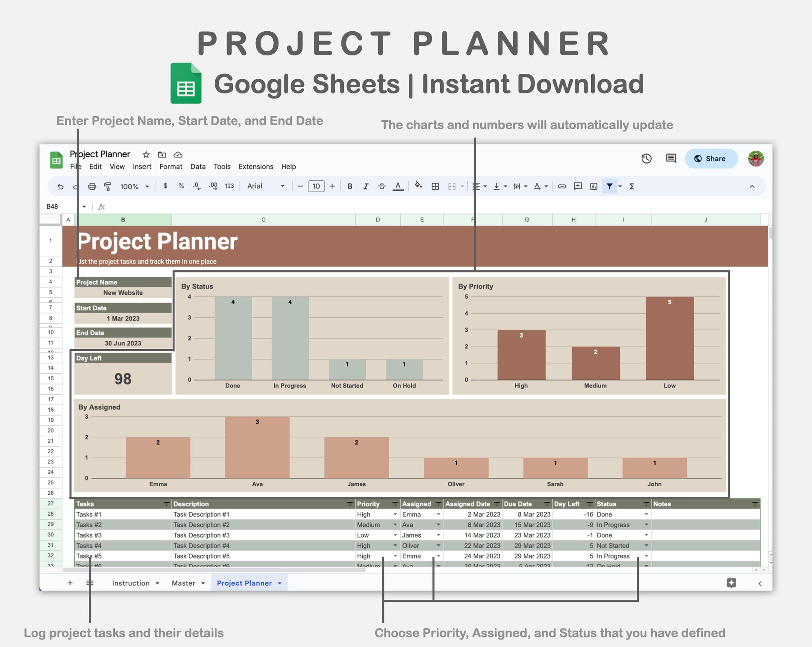
Task: Click the font size input field
Action: pyautogui.click(x=316, y=186)
